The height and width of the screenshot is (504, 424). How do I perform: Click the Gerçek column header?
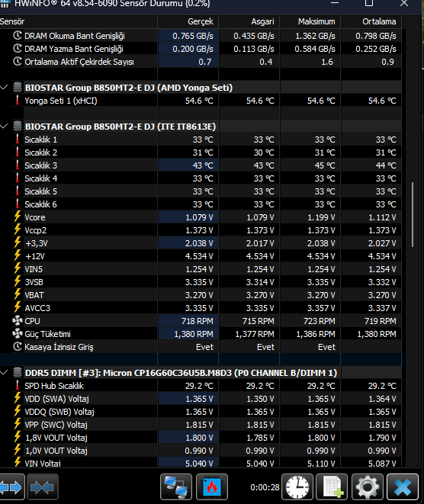click(x=188, y=21)
